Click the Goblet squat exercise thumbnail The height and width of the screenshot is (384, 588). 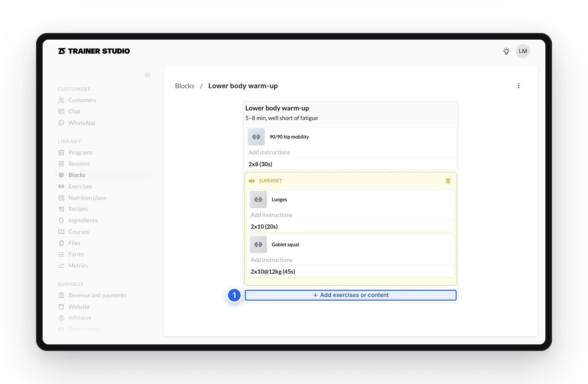pyautogui.click(x=258, y=244)
